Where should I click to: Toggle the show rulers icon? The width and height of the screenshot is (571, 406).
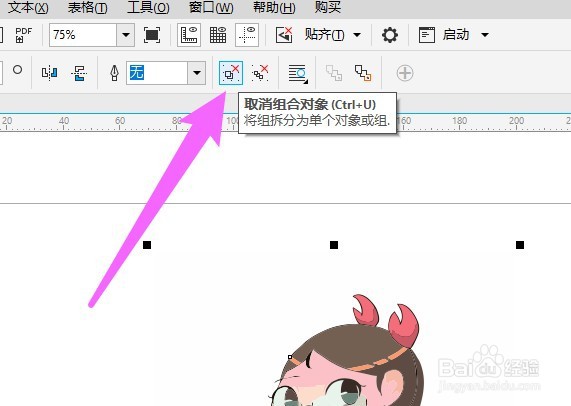click(x=189, y=35)
